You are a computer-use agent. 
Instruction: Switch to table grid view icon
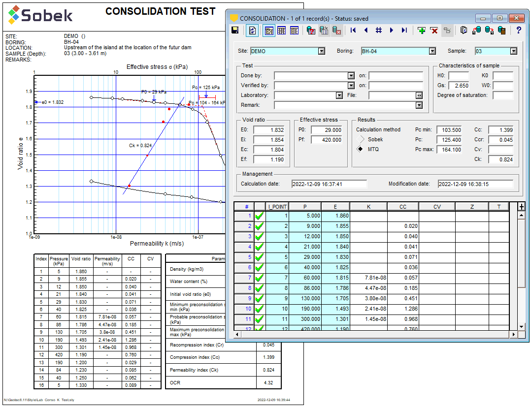281,31
